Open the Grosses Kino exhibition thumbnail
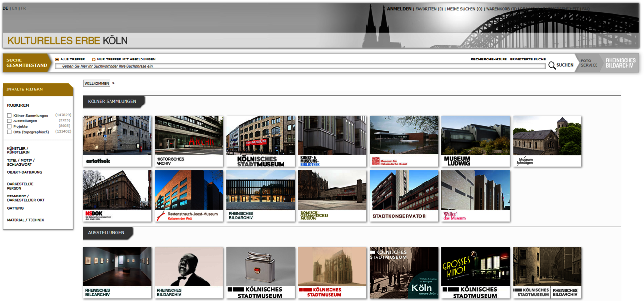 [476, 273]
